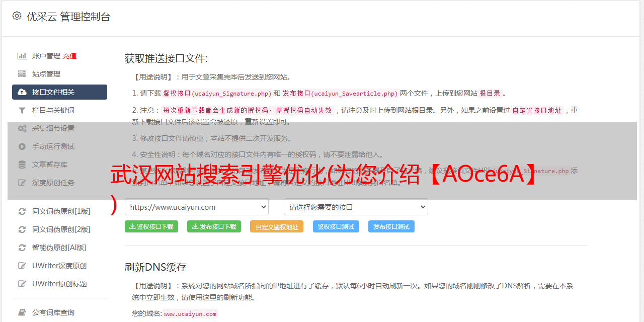Click the 自定义接口地址 highlighted text
Screen dimensions: 644x322
tap(536, 110)
